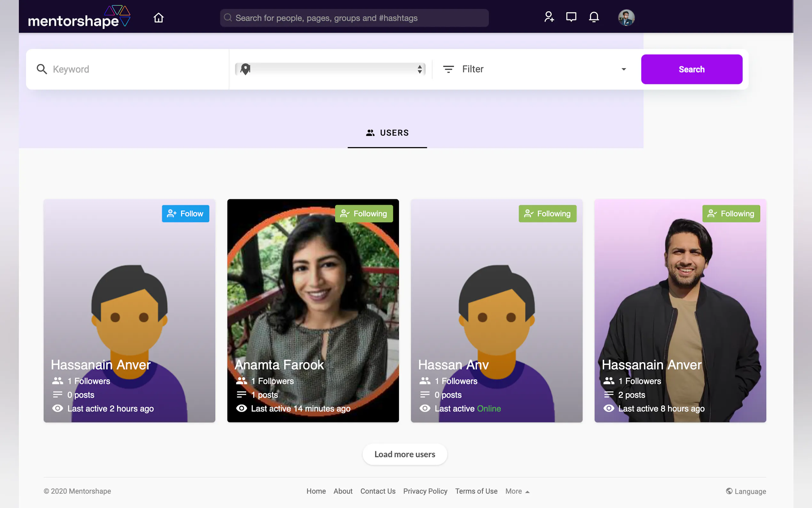Open the Privacy Policy footer link
Viewport: 812px width, 508px height.
point(425,491)
